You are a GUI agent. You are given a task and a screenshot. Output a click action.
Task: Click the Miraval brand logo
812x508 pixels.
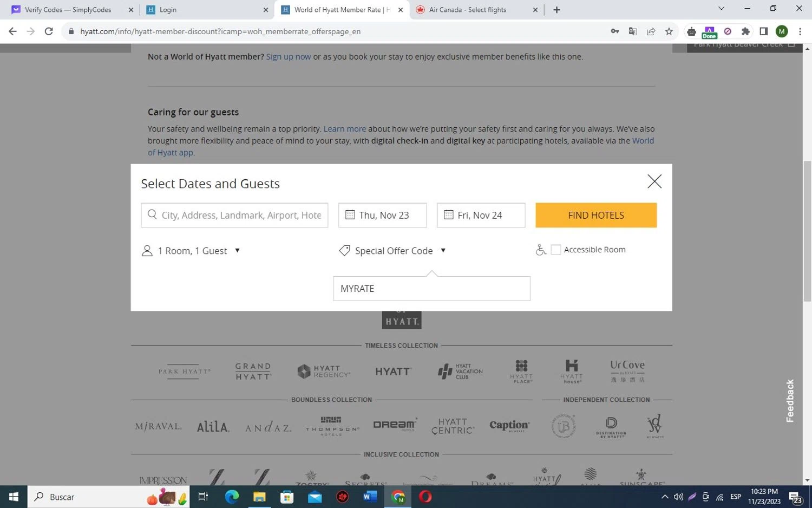158,426
